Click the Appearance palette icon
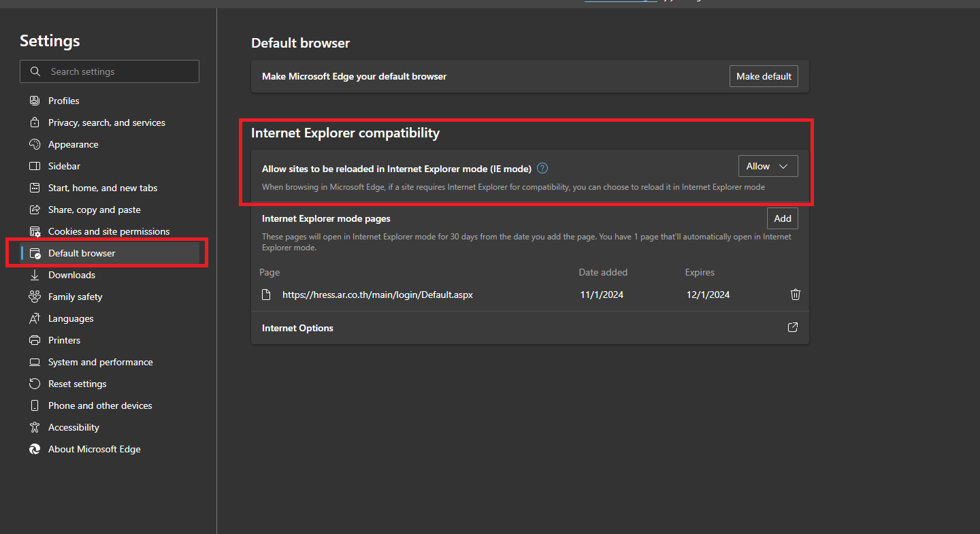The image size is (980, 534). (35, 144)
